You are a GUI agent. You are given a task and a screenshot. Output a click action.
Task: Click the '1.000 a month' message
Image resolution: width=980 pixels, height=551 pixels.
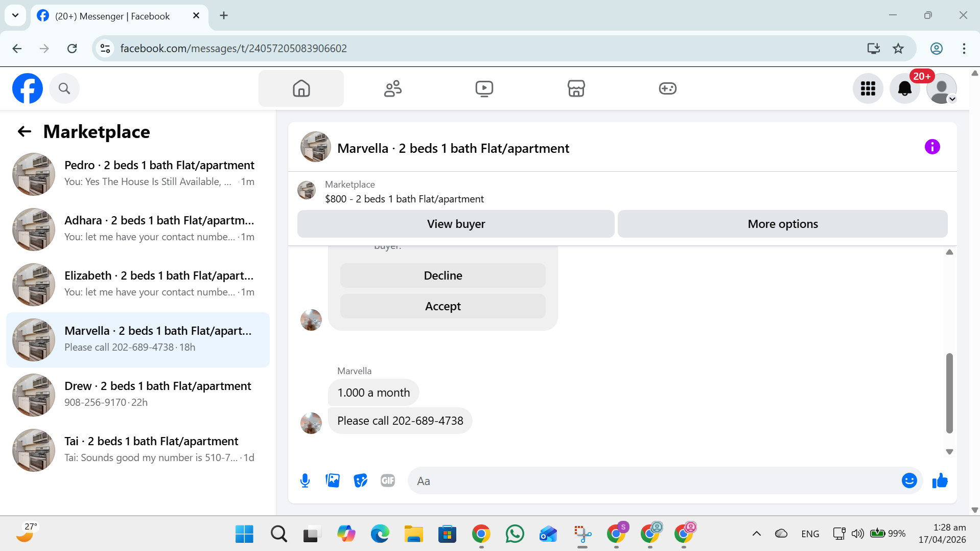click(374, 393)
